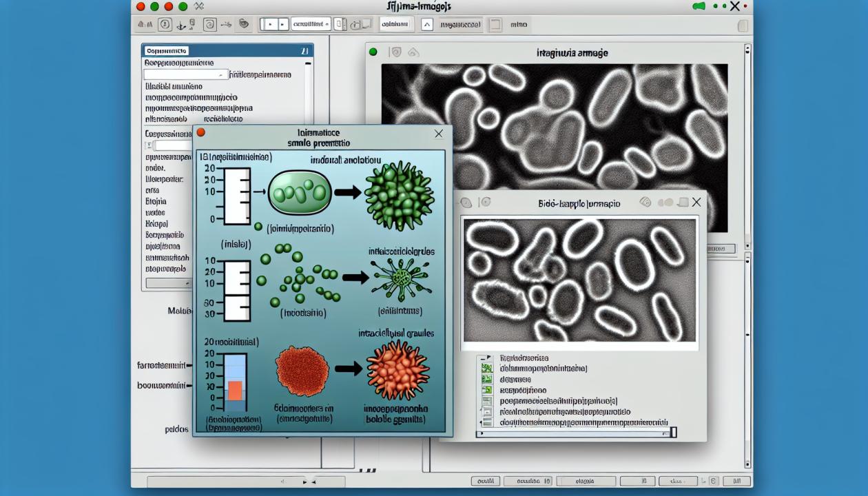This screenshot has width=868, height=496.
Task: Click the wide button at bottom of left panel
Action: [x=169, y=283]
